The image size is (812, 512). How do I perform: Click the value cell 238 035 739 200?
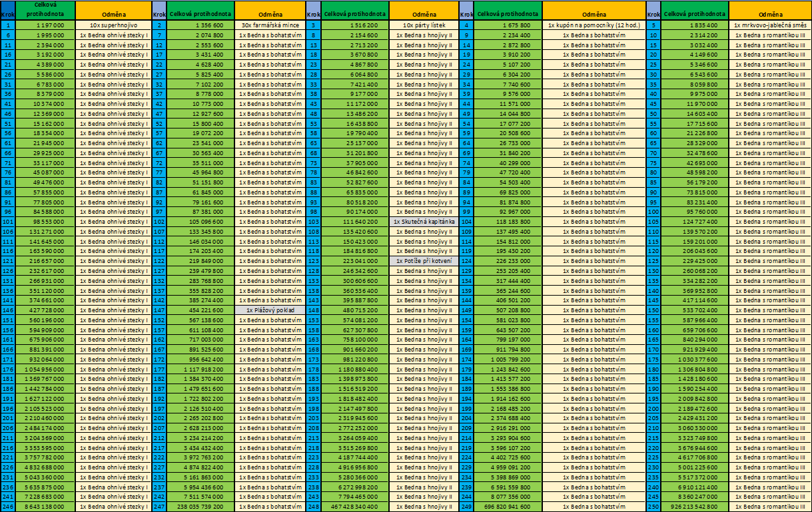(200, 507)
